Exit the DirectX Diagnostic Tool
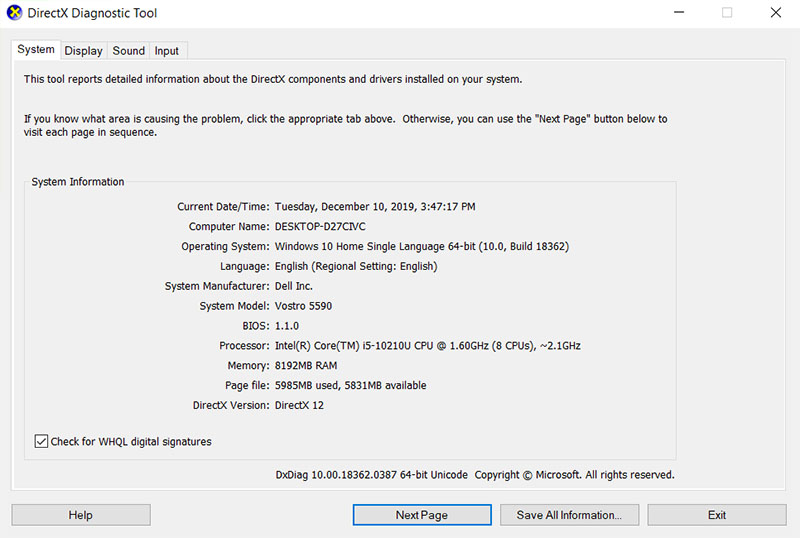Screen dimensions: 800x538 point(716,515)
